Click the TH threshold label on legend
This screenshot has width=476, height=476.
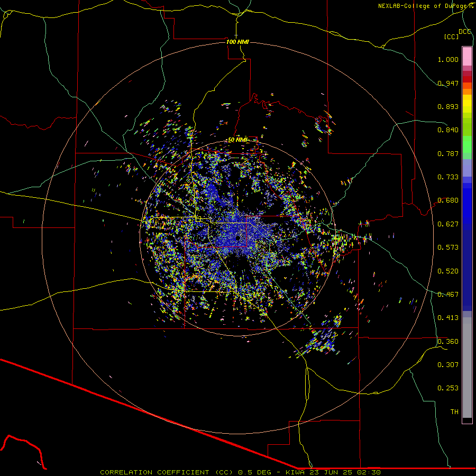pos(454,412)
